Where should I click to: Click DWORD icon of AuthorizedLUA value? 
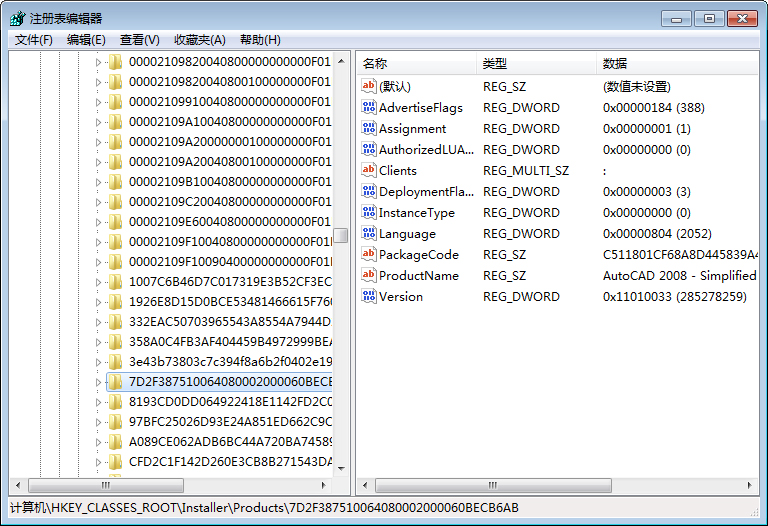click(368, 149)
